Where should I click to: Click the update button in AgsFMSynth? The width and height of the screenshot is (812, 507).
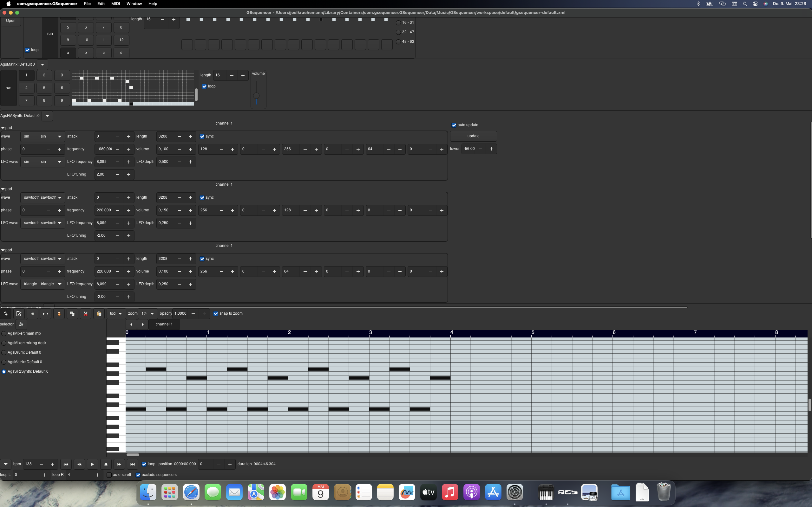point(473,136)
